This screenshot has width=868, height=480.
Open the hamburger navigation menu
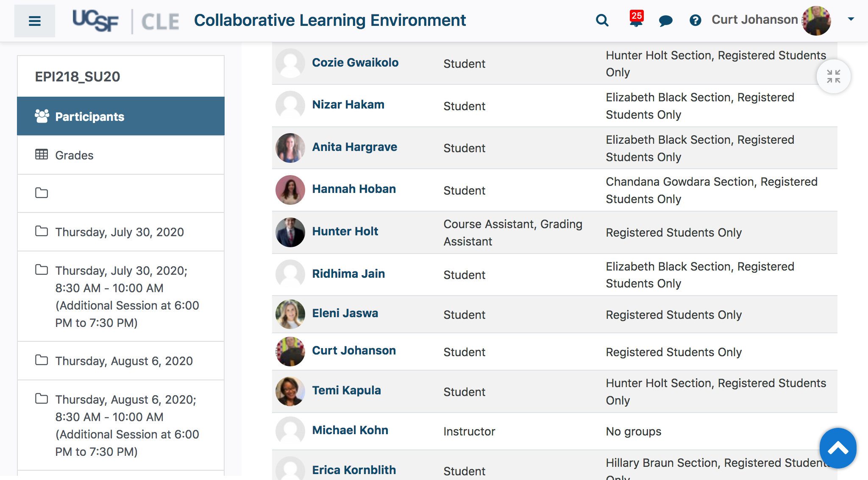[x=34, y=21]
